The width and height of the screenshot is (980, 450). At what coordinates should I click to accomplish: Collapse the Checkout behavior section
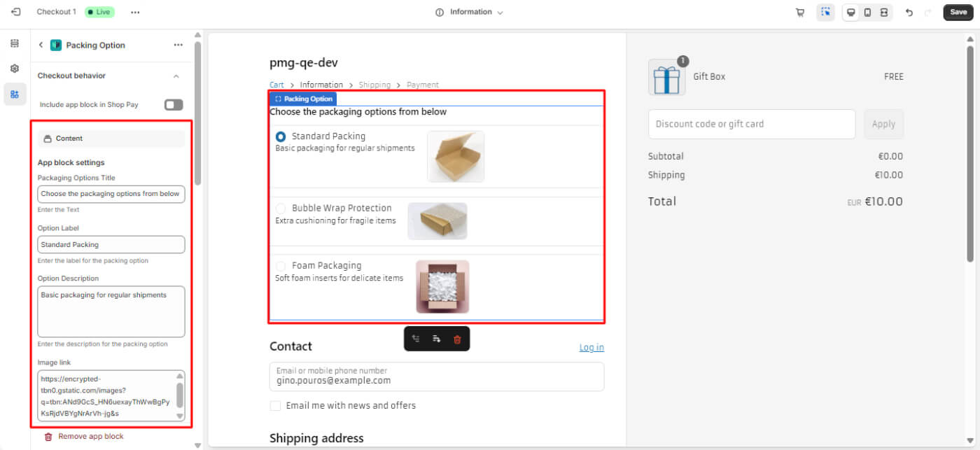point(176,76)
